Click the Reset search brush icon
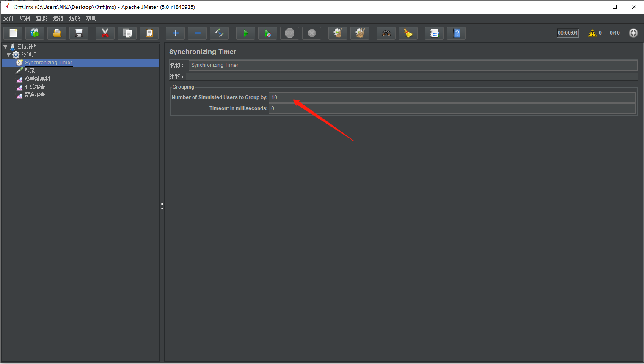Screen dimensions: 644x364 pyautogui.click(x=408, y=33)
